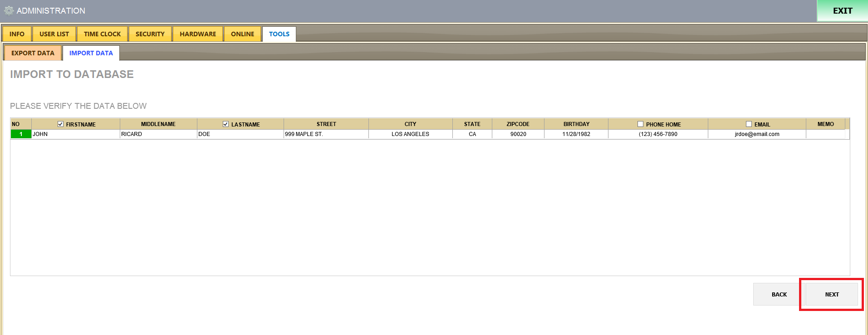Select row number 1 green cell
This screenshot has height=335, width=868.
[21, 134]
